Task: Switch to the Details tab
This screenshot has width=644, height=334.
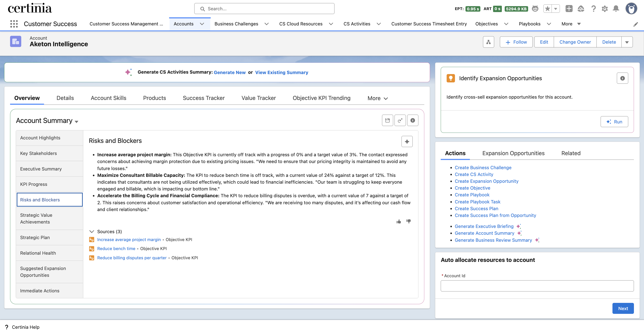Action: click(65, 98)
